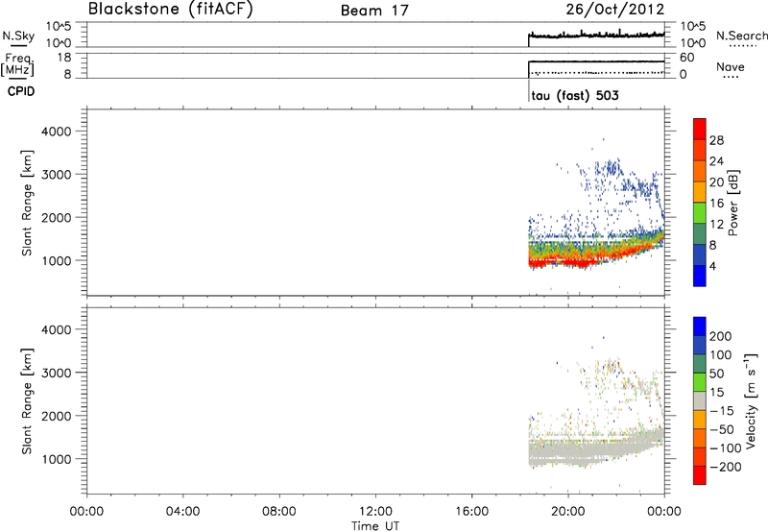Viewport: 768px width, 532px height.
Task: Click the 4000 tick on power panel
Action: (x=57, y=132)
